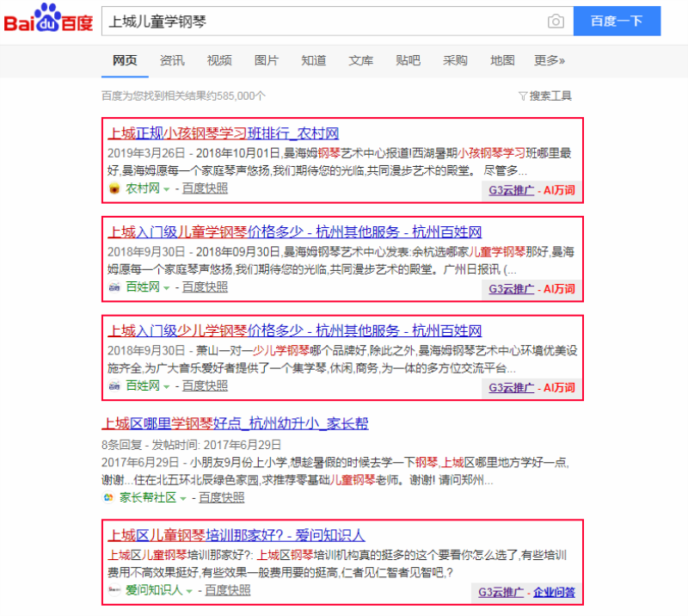Open 百度快照 for 家长帮社区 result
Image resolution: width=688 pixels, height=616 pixels.
222,497
